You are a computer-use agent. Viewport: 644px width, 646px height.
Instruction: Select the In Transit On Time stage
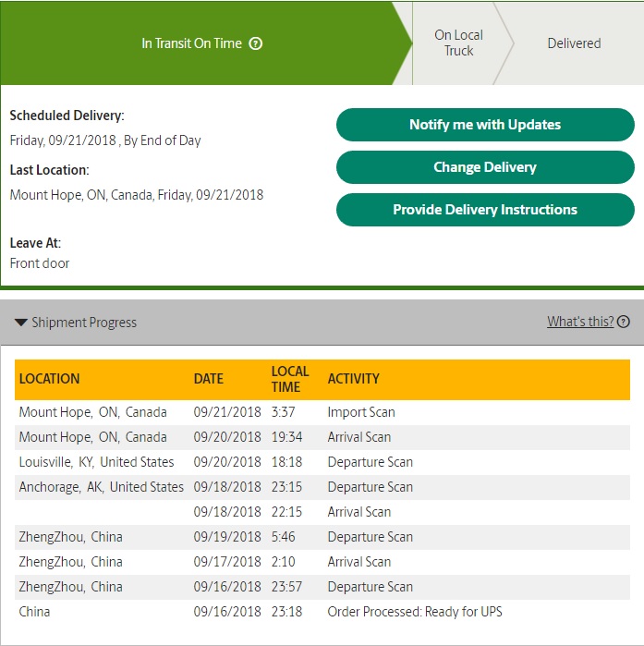pyautogui.click(x=201, y=43)
